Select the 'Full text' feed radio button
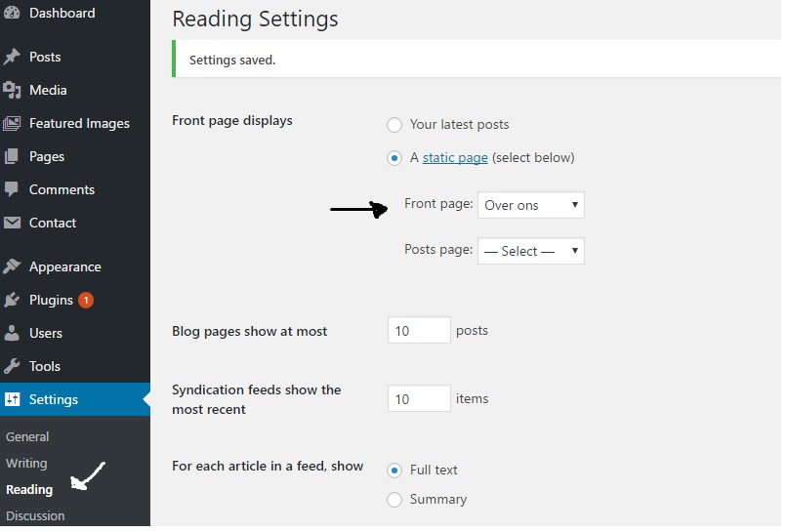This screenshot has width=788, height=532. pos(394,471)
